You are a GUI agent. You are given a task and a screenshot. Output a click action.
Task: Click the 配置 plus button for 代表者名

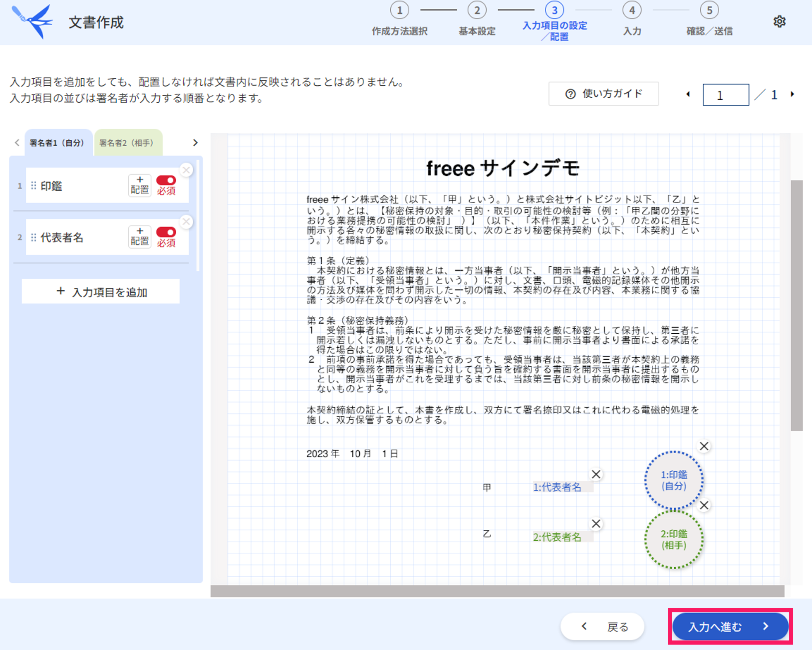click(x=139, y=237)
